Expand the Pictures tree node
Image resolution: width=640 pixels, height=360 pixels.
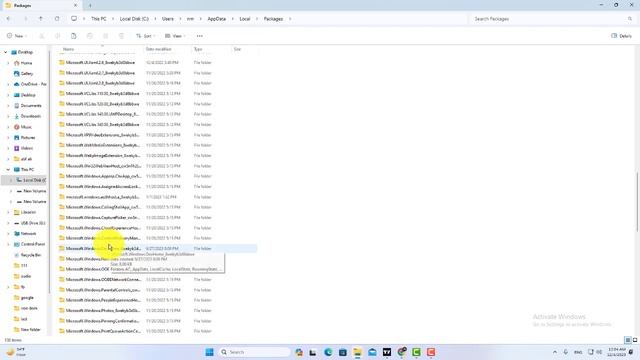pyautogui.click(x=8, y=138)
